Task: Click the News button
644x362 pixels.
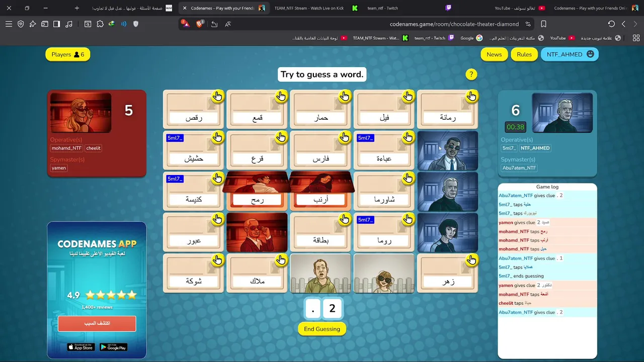Action: [494, 54]
